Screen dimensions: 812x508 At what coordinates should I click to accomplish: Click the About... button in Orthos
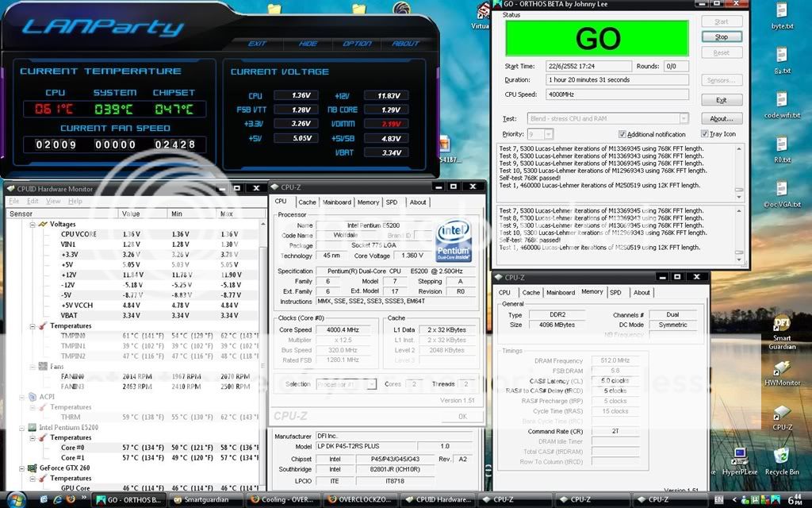[721, 119]
